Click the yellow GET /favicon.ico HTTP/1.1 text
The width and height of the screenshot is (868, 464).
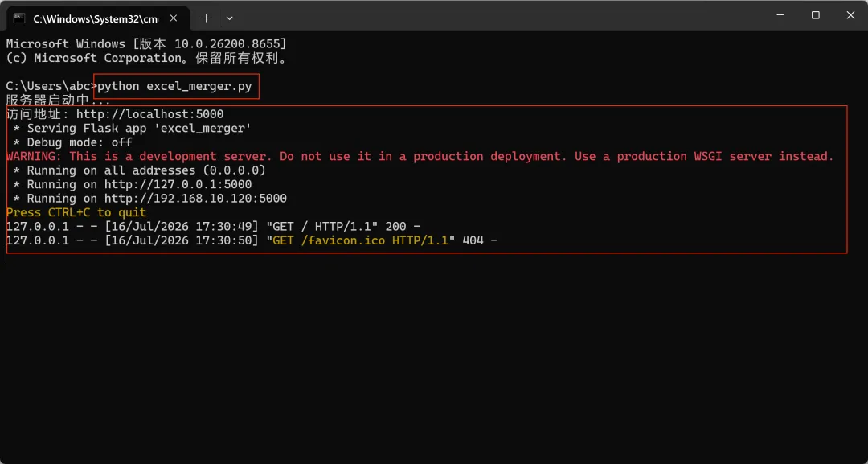[x=360, y=240]
